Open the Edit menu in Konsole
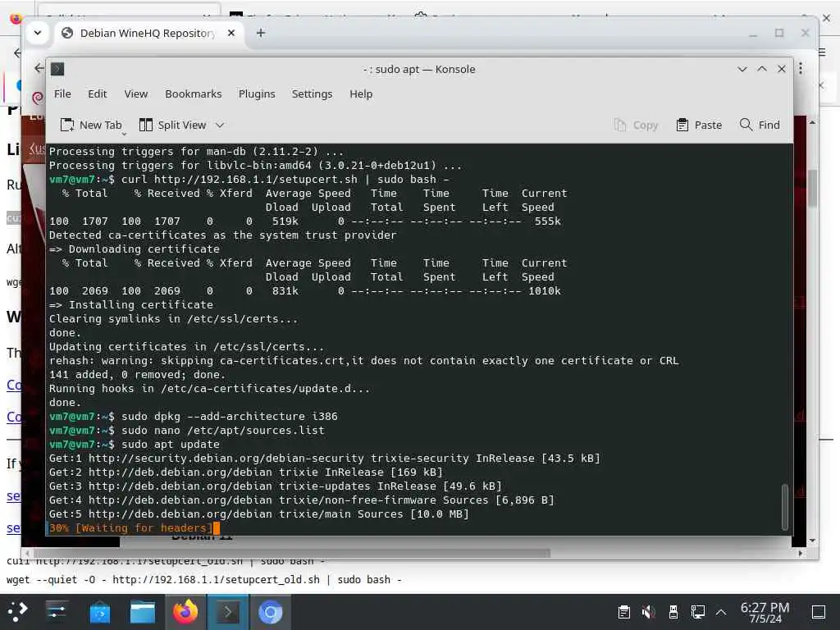The width and height of the screenshot is (840, 630). click(97, 94)
